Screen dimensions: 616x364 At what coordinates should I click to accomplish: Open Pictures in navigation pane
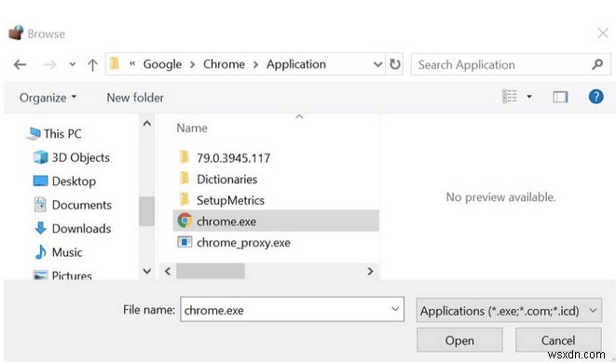tap(62, 275)
